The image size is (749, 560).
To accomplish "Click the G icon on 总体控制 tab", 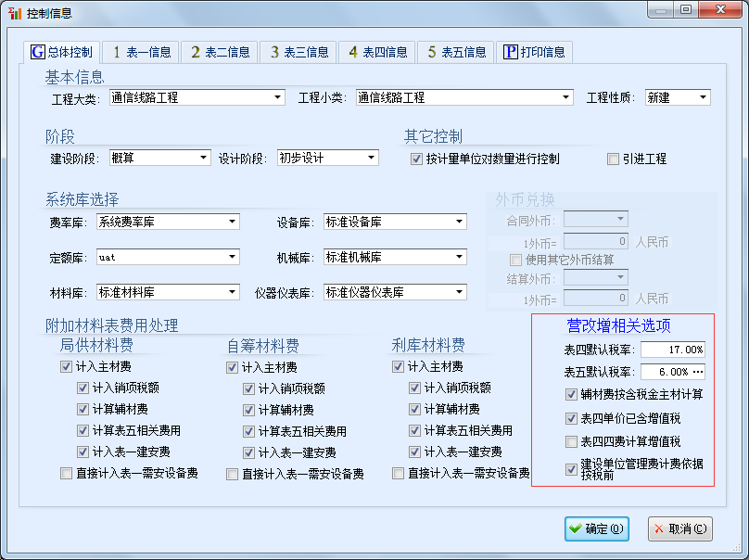I will 40,52.
